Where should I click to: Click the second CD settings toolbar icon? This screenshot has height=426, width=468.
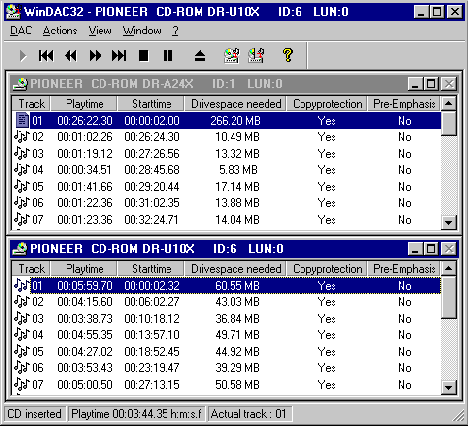click(x=256, y=55)
